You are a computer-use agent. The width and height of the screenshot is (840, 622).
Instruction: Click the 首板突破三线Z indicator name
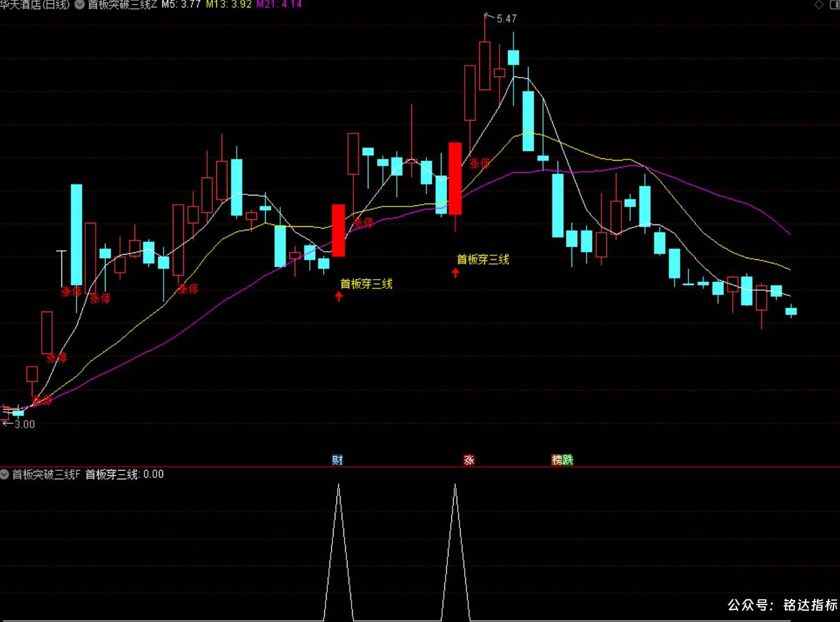point(122,5)
